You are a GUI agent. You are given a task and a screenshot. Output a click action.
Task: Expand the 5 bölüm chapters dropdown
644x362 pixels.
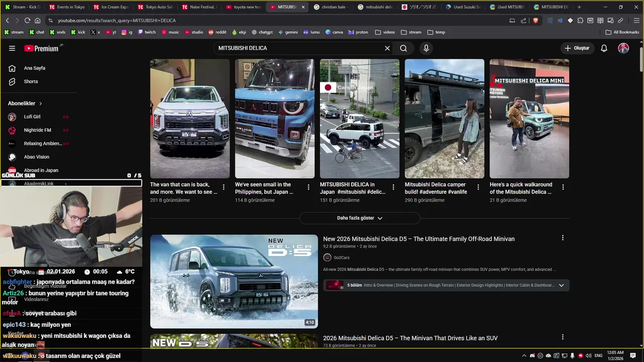561,285
